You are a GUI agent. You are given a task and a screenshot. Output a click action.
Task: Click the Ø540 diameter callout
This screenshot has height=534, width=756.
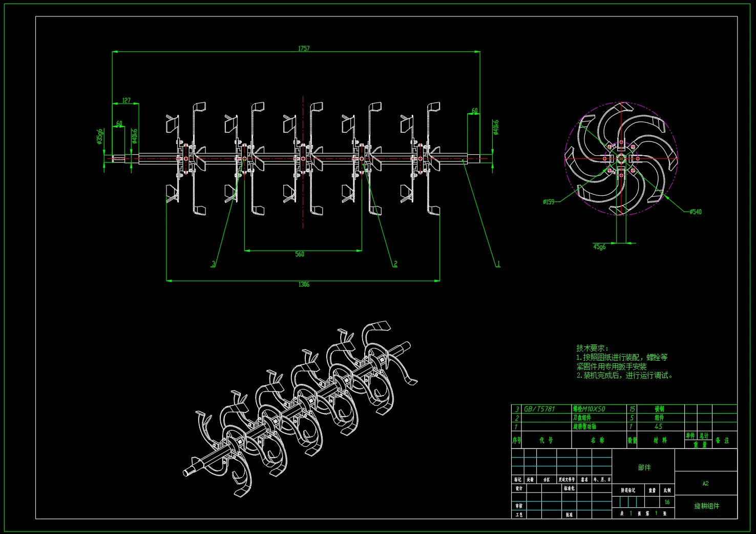pyautogui.click(x=696, y=212)
